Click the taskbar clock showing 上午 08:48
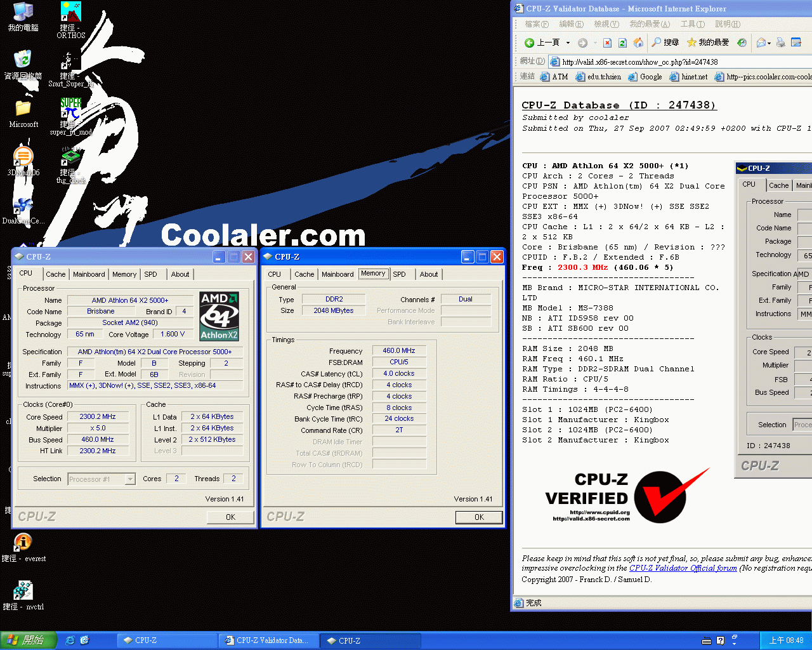Image resolution: width=812 pixels, height=650 pixels. pos(786,640)
